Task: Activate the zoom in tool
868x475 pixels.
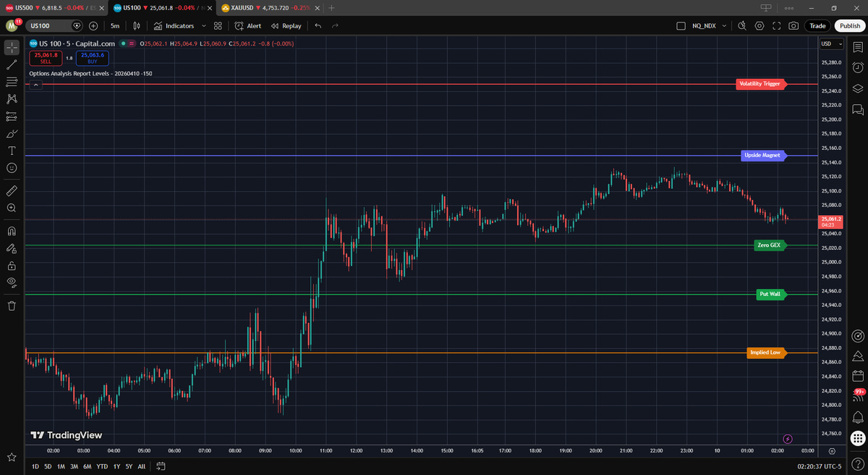Action: tap(12, 208)
